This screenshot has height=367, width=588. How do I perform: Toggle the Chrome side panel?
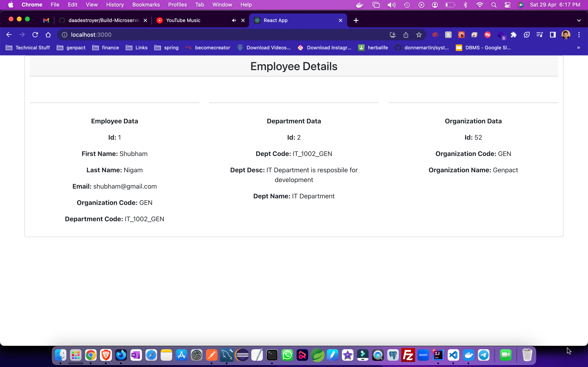click(x=553, y=35)
